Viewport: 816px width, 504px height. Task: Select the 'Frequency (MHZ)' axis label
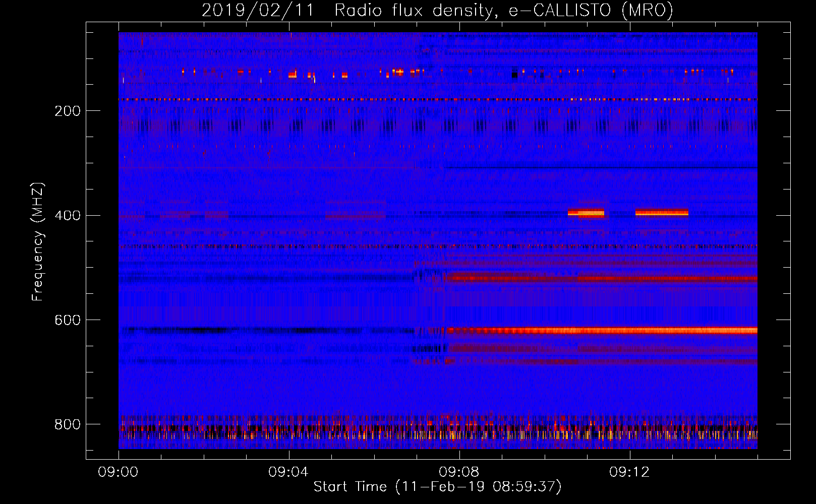[38, 242]
